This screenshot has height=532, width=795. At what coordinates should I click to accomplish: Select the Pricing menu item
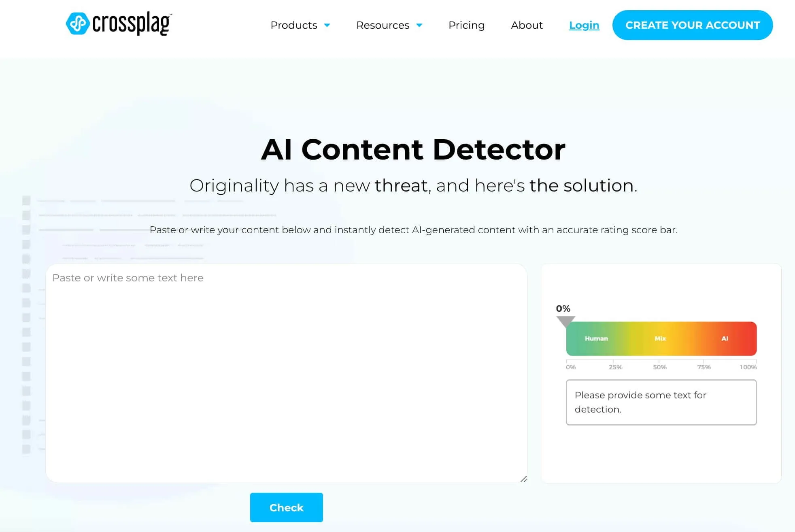tap(467, 25)
